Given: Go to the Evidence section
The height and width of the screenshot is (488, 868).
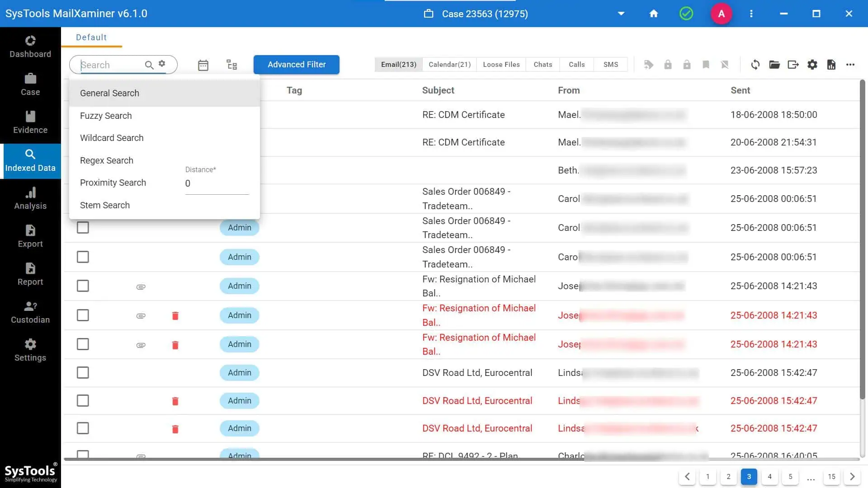Looking at the screenshot, I should pyautogui.click(x=30, y=122).
